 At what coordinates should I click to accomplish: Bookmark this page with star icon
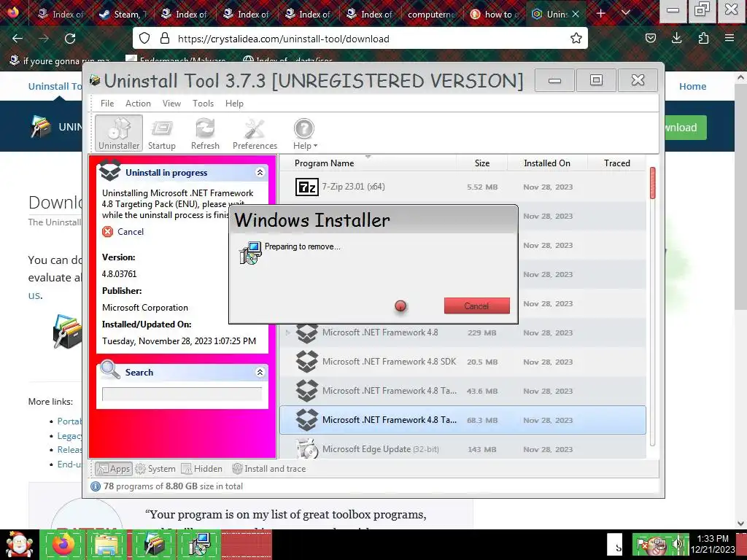click(x=576, y=38)
